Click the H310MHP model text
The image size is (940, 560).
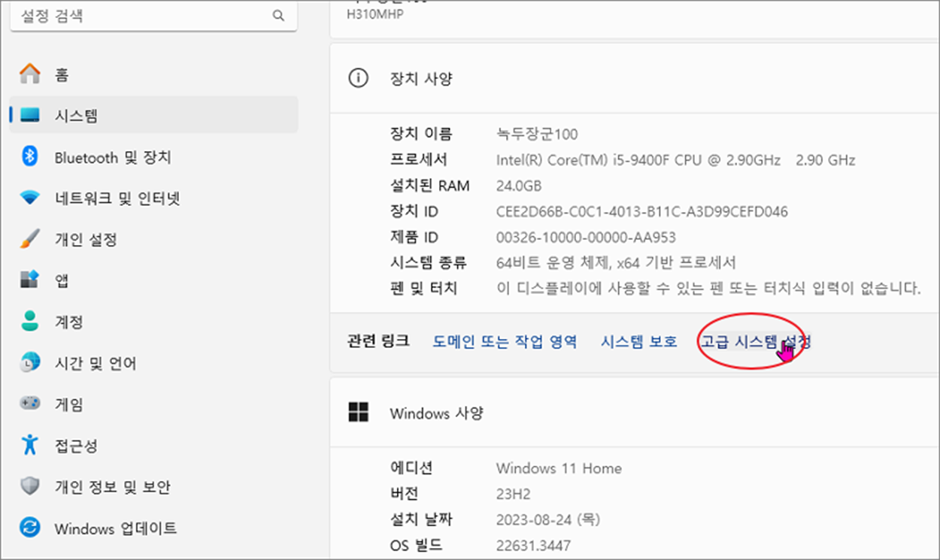[x=375, y=14]
